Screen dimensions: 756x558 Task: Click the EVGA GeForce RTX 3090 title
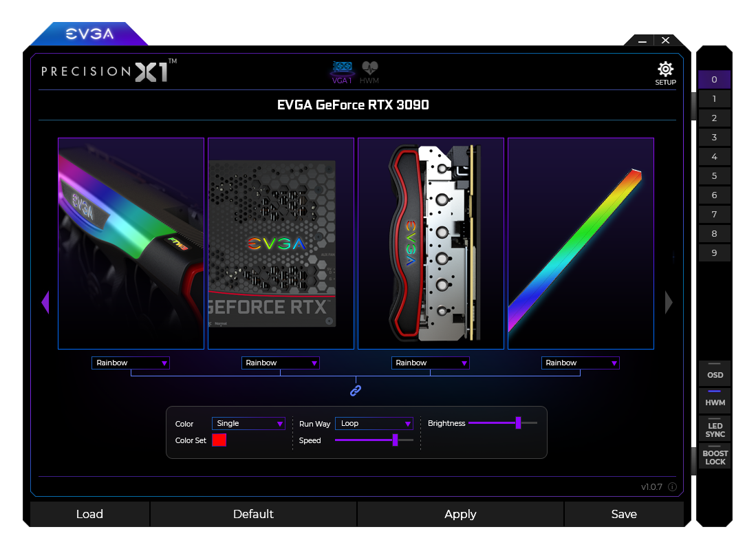click(x=353, y=105)
